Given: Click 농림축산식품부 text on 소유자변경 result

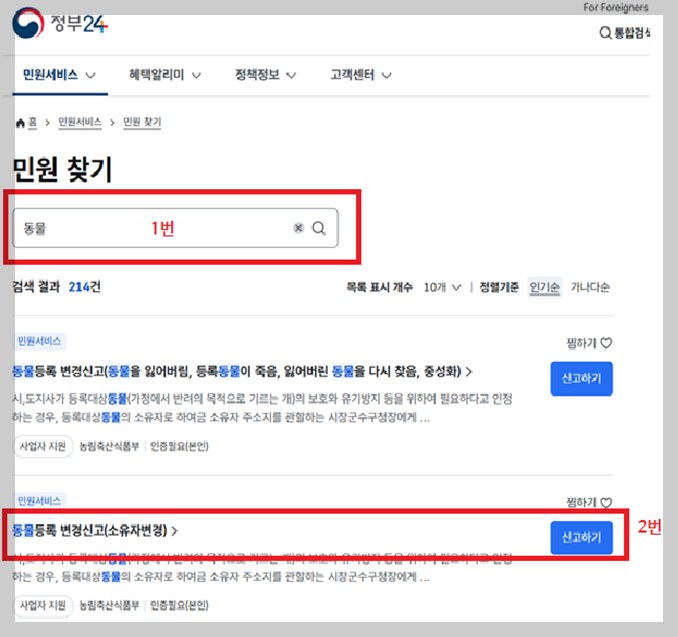Looking at the screenshot, I should 109,605.
